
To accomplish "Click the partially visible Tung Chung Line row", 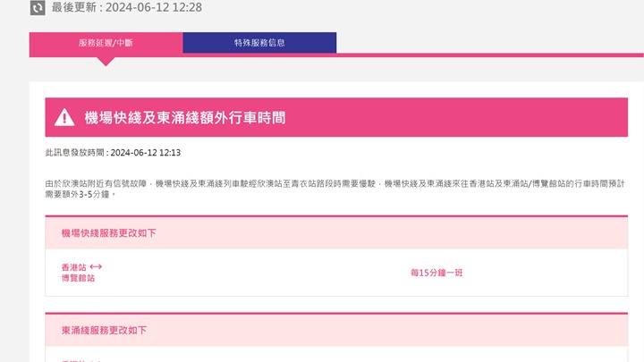I will (x=336, y=354).
